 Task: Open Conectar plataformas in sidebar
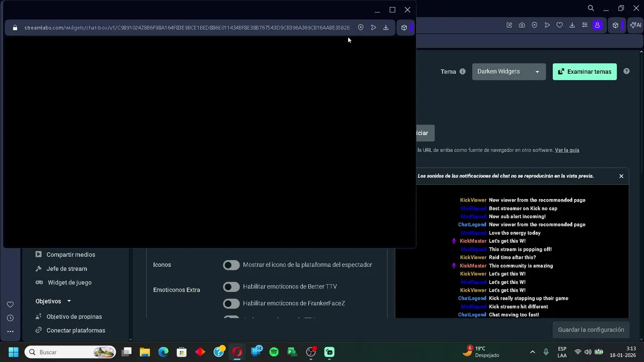[x=75, y=330]
